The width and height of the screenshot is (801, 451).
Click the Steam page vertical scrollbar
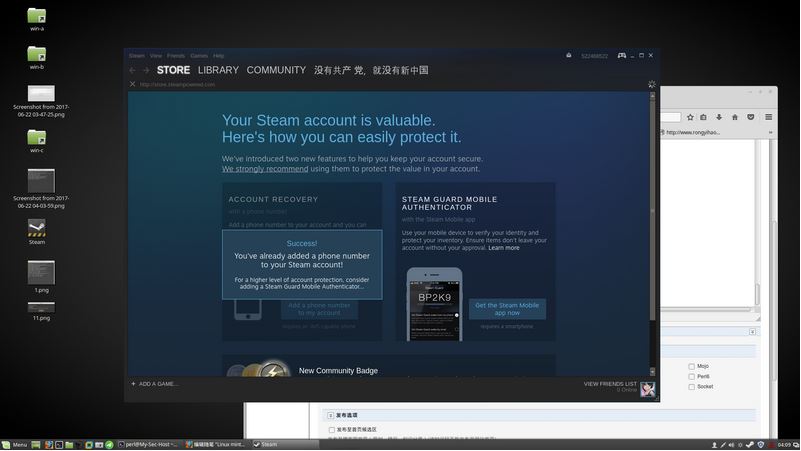pyautogui.click(x=652, y=209)
